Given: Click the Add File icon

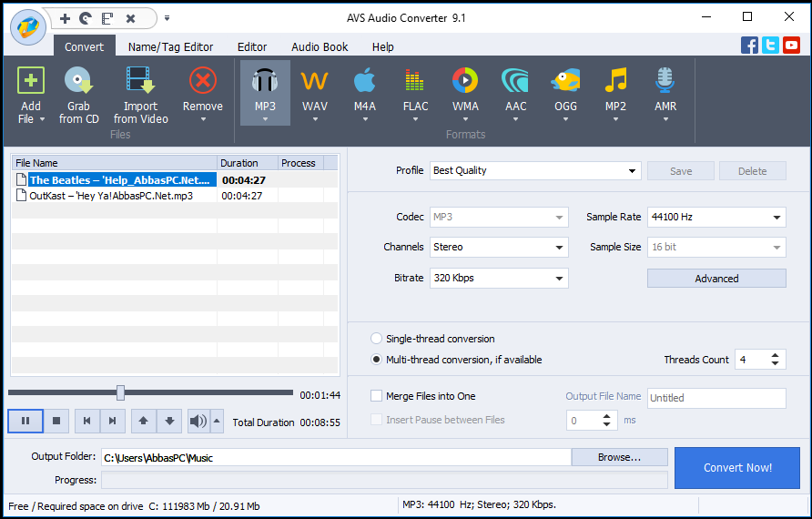Looking at the screenshot, I should pyautogui.click(x=31, y=80).
